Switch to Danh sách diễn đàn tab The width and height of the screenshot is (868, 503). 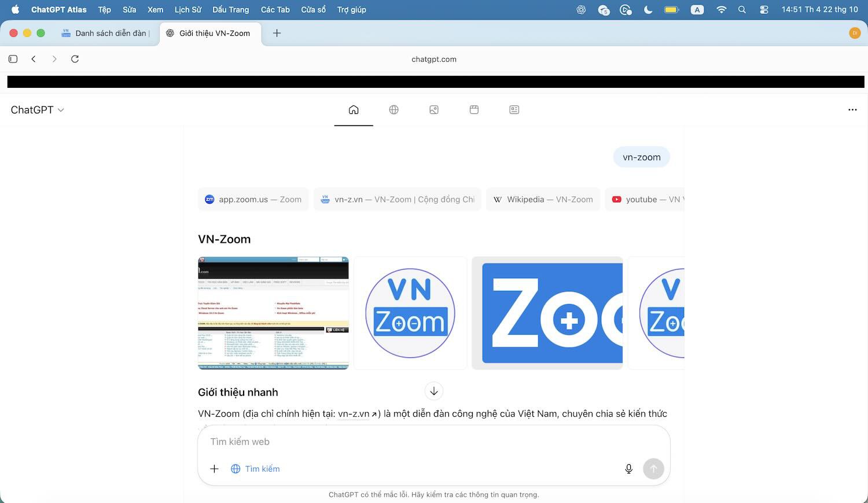pos(106,33)
